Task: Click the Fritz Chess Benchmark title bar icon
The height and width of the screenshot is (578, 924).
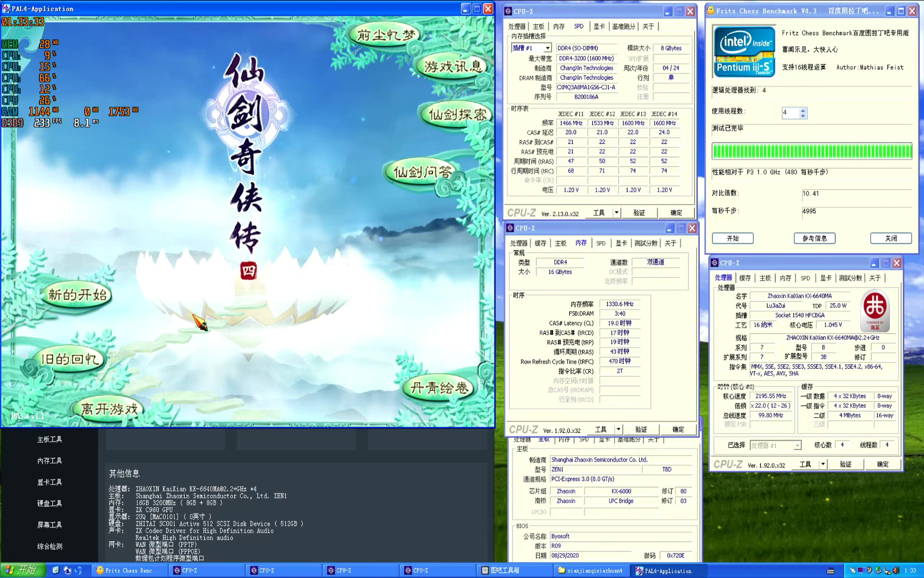Action: 711,11
